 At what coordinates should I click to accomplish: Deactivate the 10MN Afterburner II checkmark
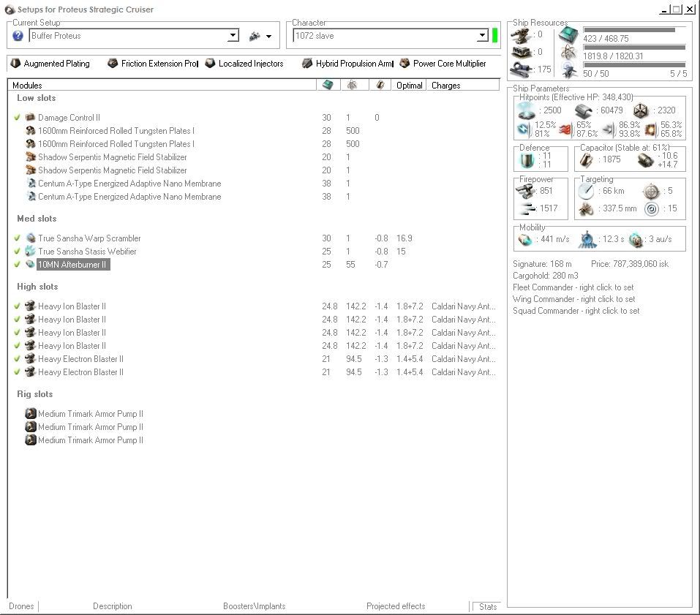(17, 265)
